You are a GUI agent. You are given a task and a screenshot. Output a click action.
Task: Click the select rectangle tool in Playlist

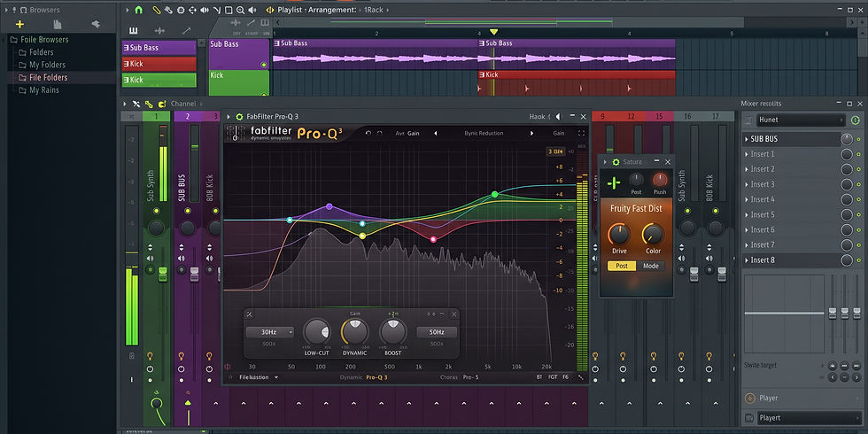229,10
